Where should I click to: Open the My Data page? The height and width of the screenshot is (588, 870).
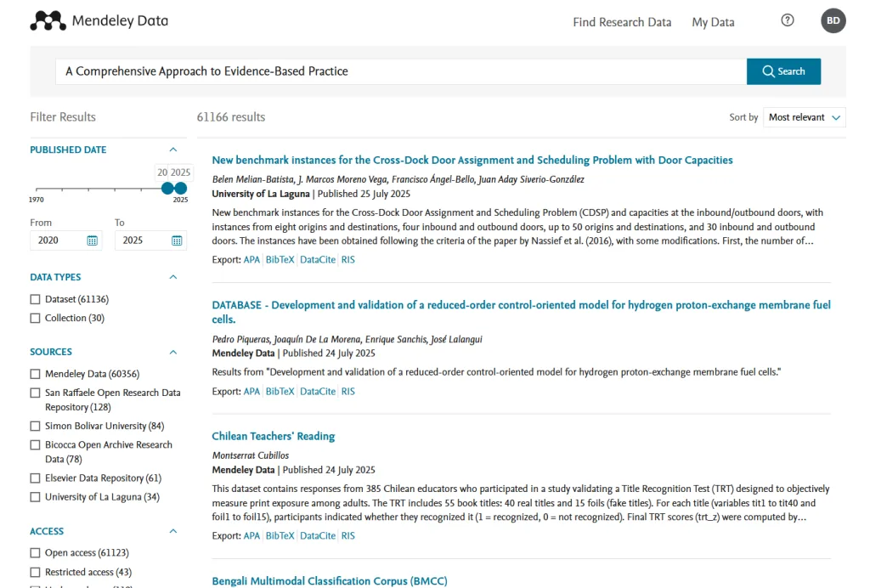tap(713, 22)
